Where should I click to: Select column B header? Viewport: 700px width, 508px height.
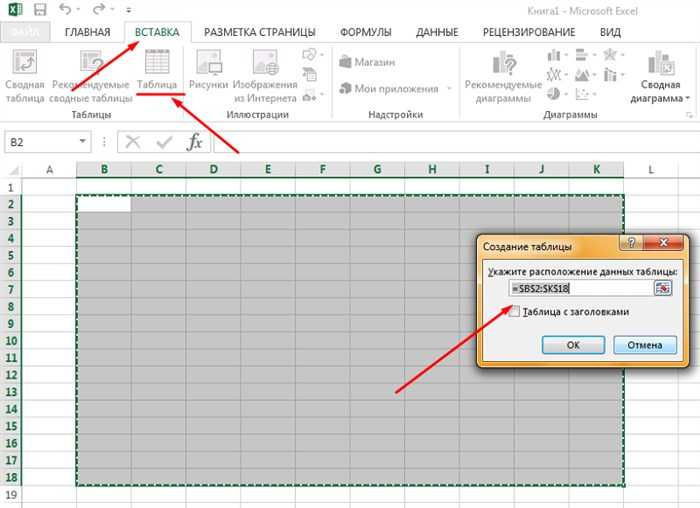104,170
